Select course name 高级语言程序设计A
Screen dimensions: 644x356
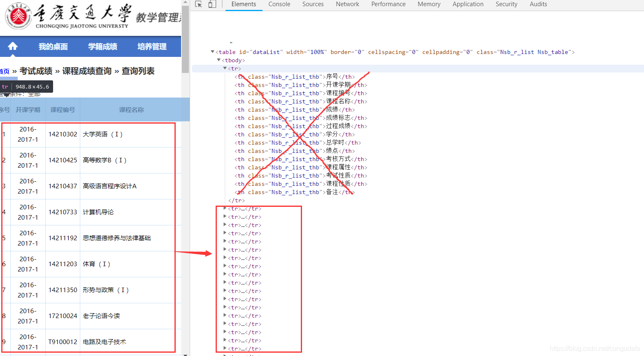coord(109,186)
